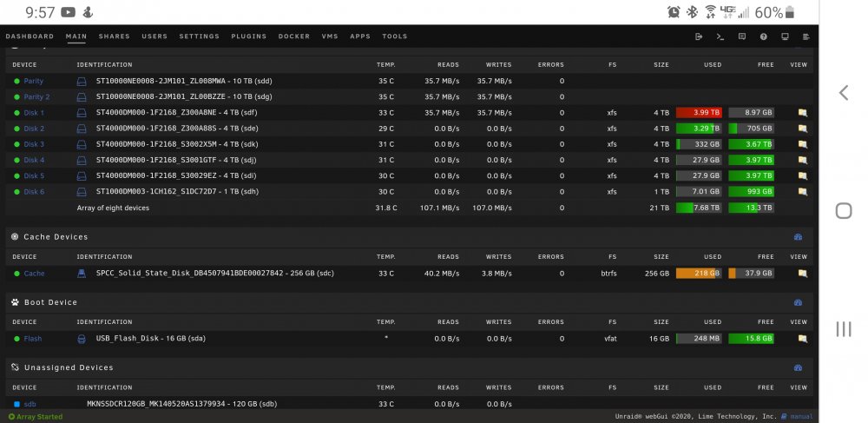Toggle Boot Device reads/writes display icon
The height and width of the screenshot is (423, 868).
coord(798,303)
